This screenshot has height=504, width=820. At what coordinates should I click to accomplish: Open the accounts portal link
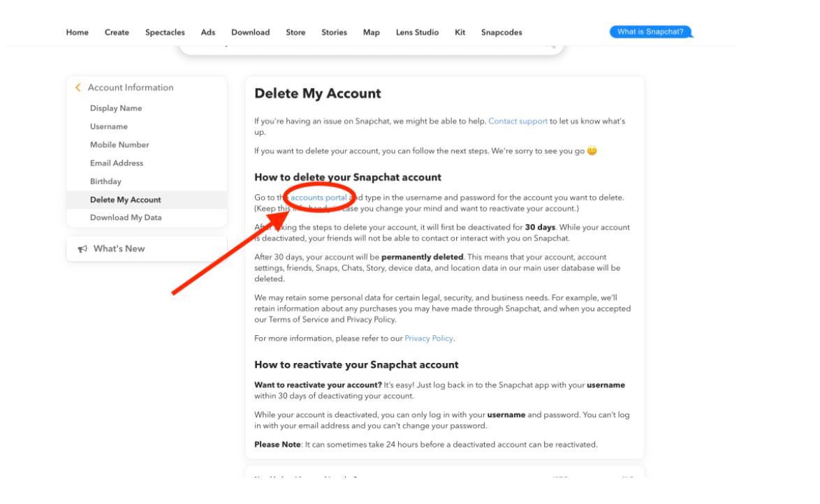click(319, 198)
